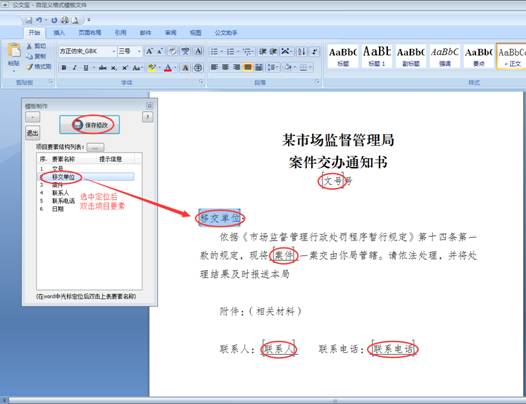This screenshot has height=404, width=526.
Task: Apply the text highlight color
Action: pos(152,68)
